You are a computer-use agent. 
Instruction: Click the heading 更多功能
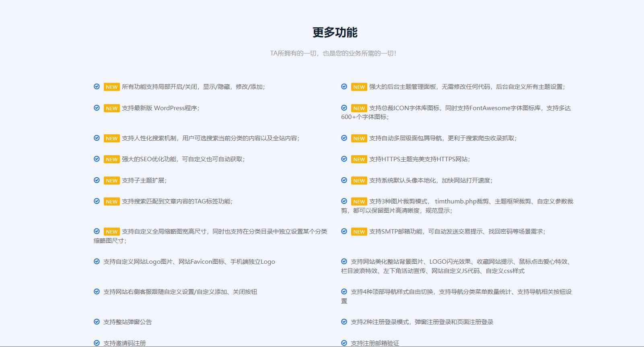[335, 33]
